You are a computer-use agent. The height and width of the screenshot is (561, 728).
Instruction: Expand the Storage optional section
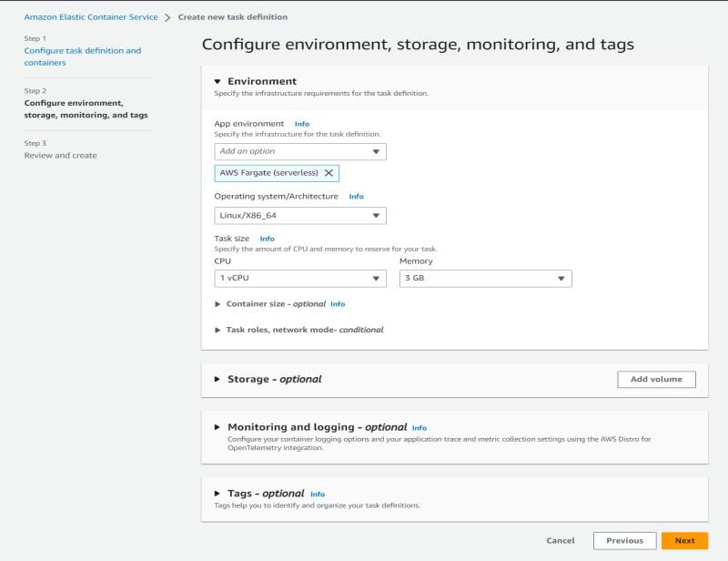click(x=217, y=379)
